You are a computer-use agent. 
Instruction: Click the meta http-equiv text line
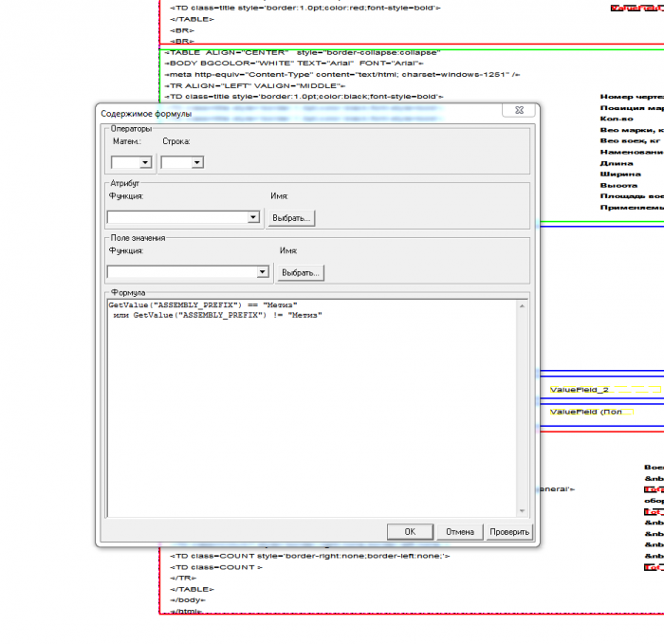coord(342,75)
